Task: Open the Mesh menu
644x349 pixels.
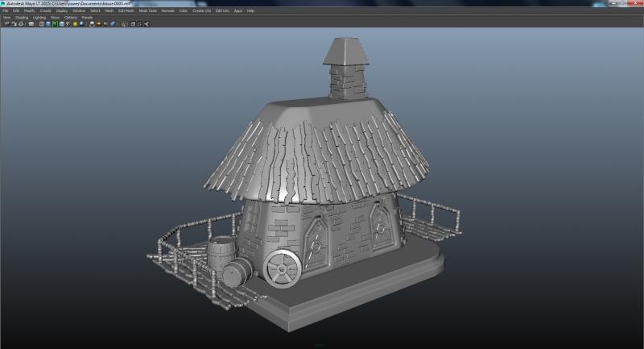Action: click(x=109, y=10)
